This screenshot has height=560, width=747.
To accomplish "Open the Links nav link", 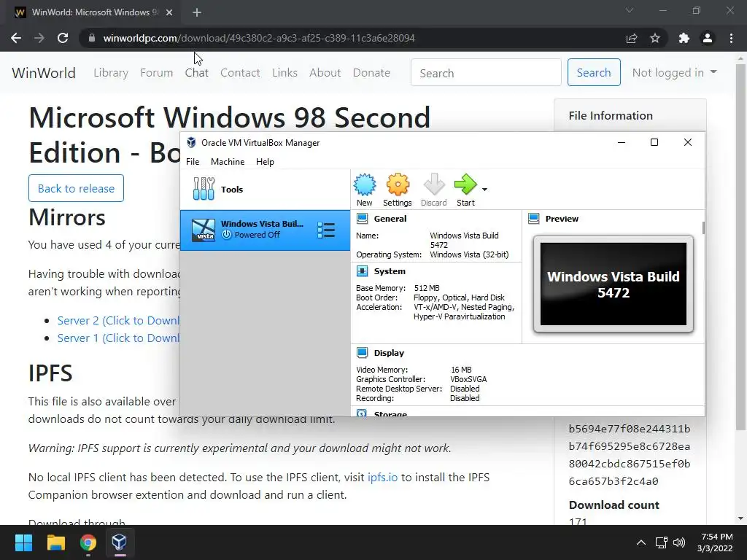I will click(x=285, y=73).
